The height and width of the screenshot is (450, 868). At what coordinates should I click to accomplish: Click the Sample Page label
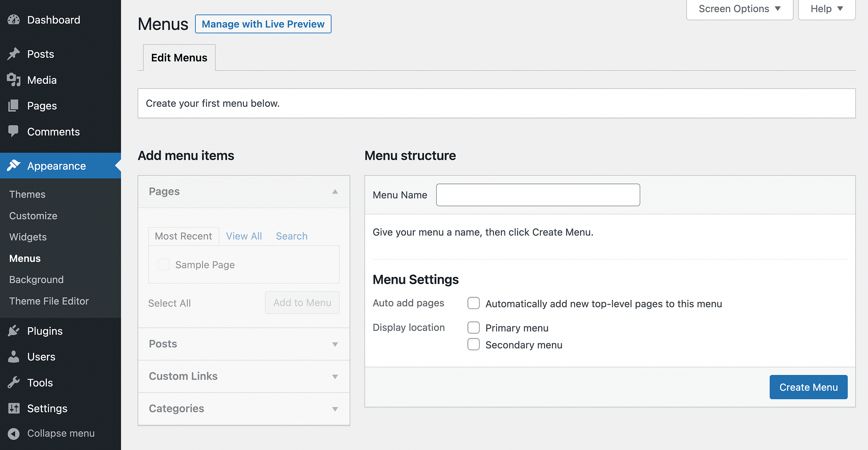pyautogui.click(x=205, y=265)
